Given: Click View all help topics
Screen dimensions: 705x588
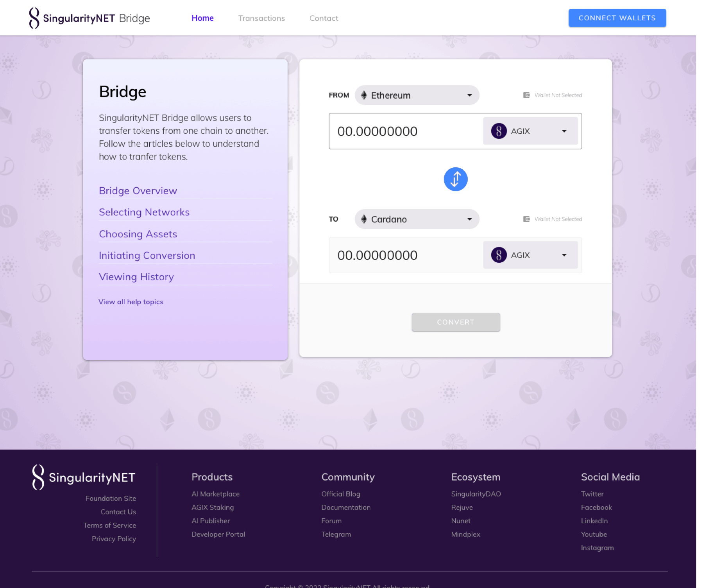Looking at the screenshot, I should 131,302.
